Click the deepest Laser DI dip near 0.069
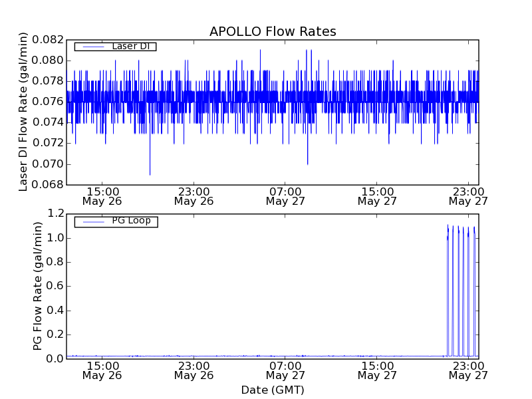The width and height of the screenshot is (532, 399). pyautogui.click(x=150, y=173)
